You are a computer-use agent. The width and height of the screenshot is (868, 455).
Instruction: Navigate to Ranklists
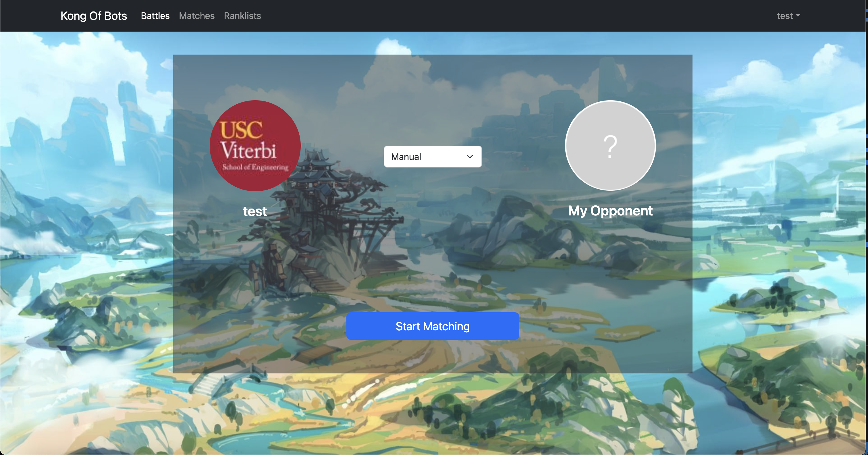242,16
